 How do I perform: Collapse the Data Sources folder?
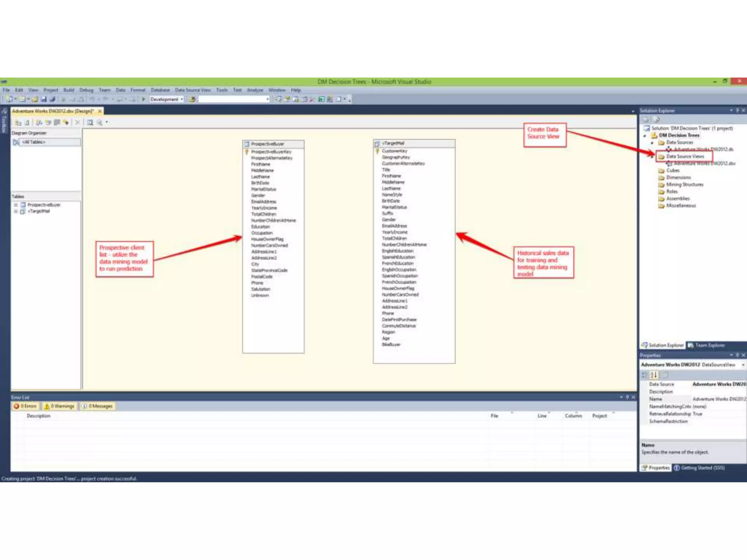tap(653, 143)
